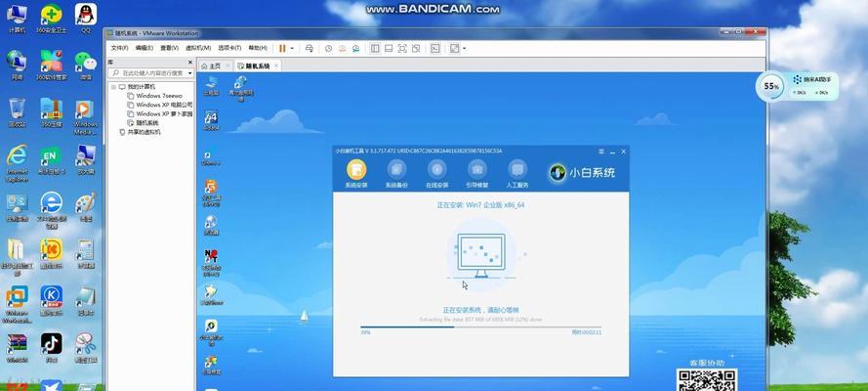Open the Internet Explorer desktop icon
The image size is (868, 391).
[x=18, y=163]
